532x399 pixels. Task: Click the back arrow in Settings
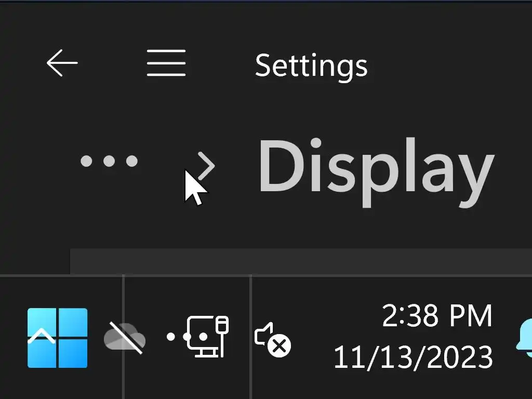[62, 63]
